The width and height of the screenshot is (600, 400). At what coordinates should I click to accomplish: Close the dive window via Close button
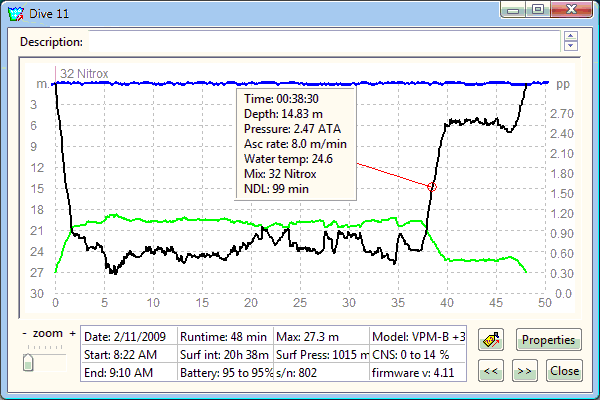[x=564, y=370]
